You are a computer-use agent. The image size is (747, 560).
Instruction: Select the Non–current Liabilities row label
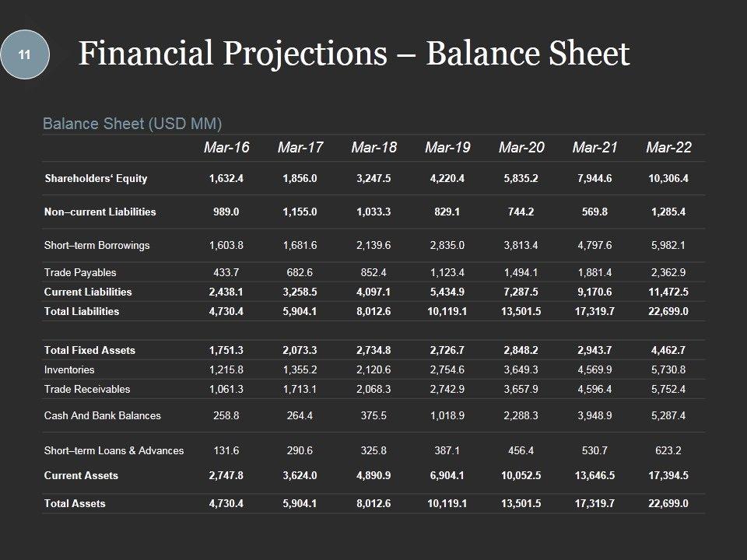[100, 212]
